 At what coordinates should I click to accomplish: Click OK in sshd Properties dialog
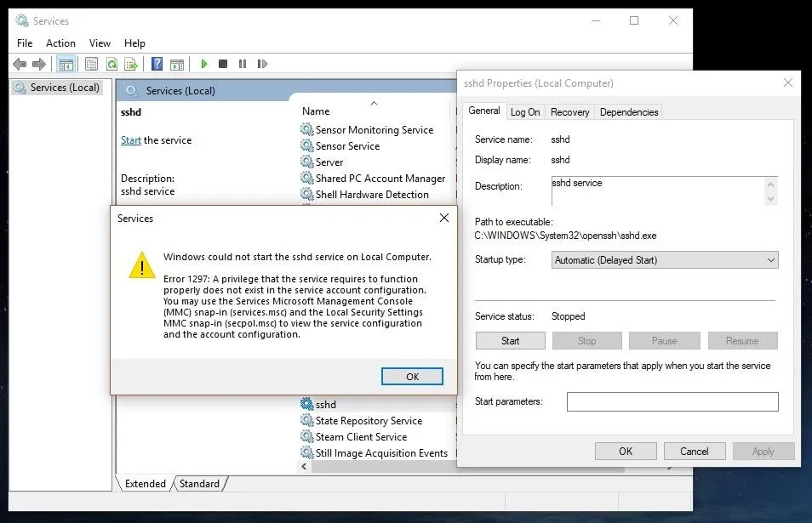[626, 451]
